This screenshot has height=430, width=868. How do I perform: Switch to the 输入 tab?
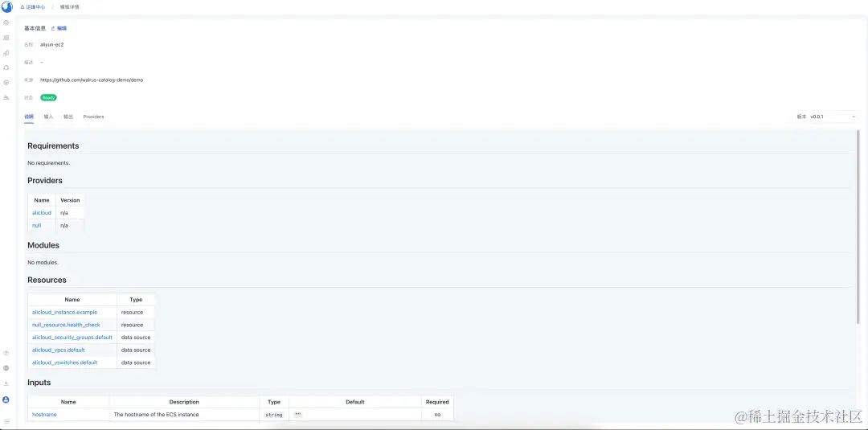(x=49, y=117)
